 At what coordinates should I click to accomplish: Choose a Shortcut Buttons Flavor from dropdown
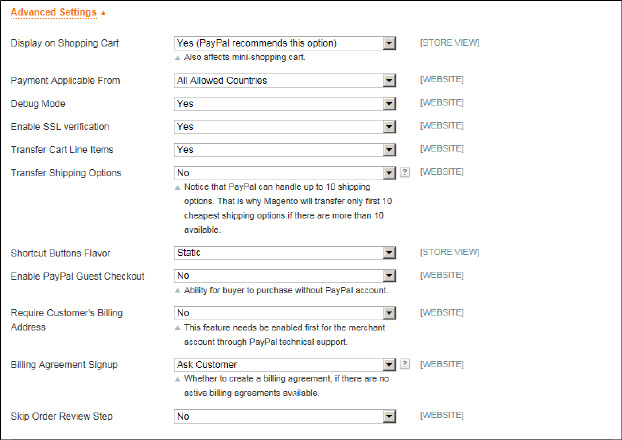point(285,252)
